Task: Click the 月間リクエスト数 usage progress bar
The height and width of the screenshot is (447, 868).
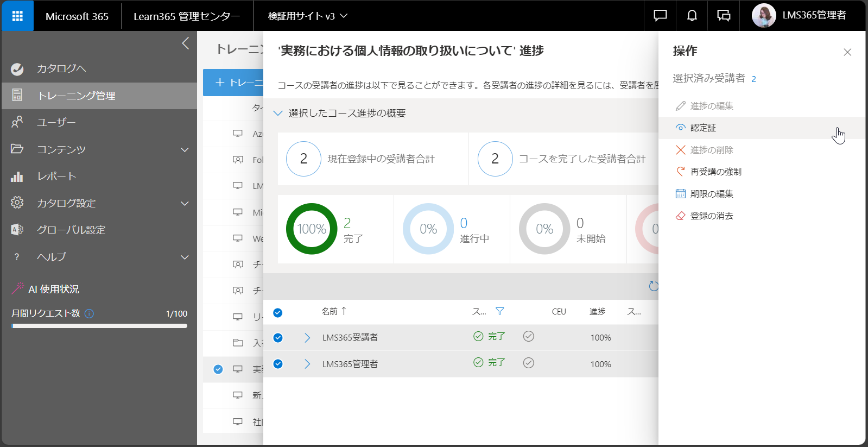Action: tap(99, 326)
